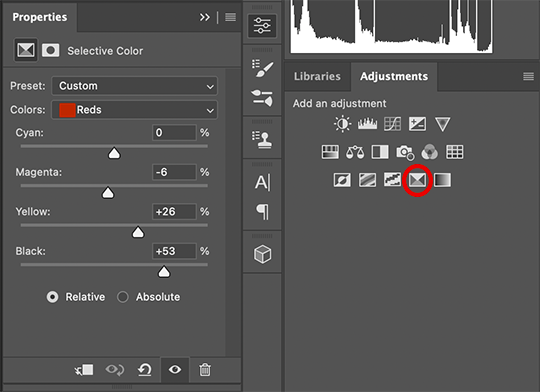The image size is (540, 392).
Task: Delete this adjustment layer
Action: 205,370
